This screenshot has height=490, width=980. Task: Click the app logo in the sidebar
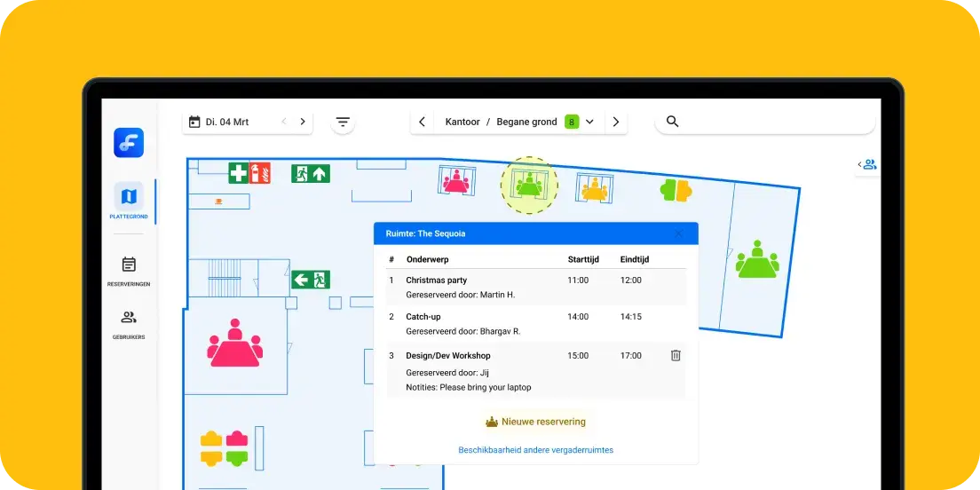coord(129,143)
